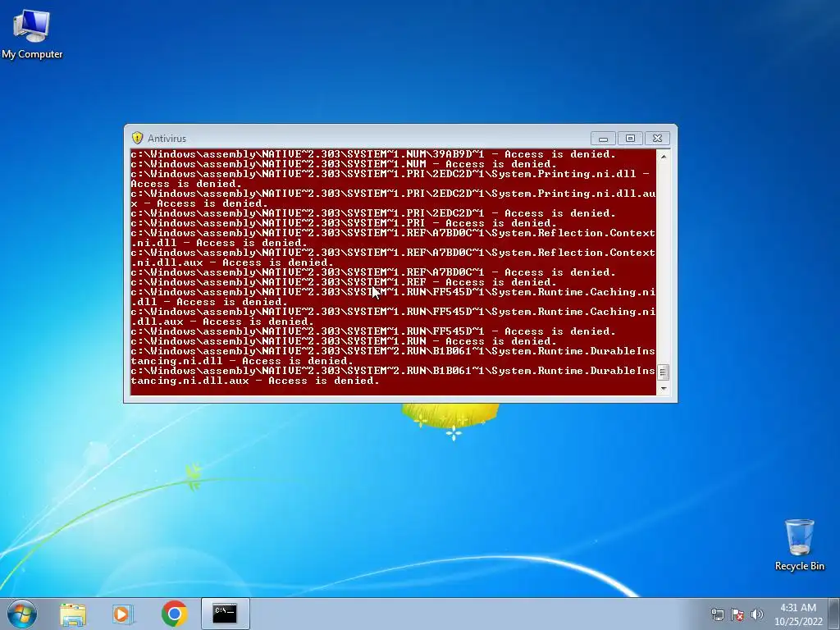This screenshot has height=630, width=840.
Task: Click the first System.Runtime.Caching.ni line
Action: point(393,297)
